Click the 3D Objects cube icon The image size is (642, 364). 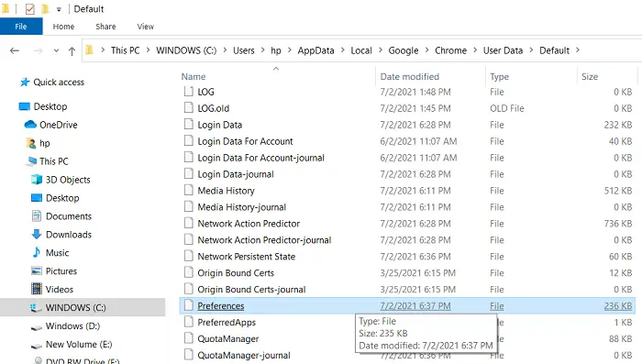[x=37, y=180]
